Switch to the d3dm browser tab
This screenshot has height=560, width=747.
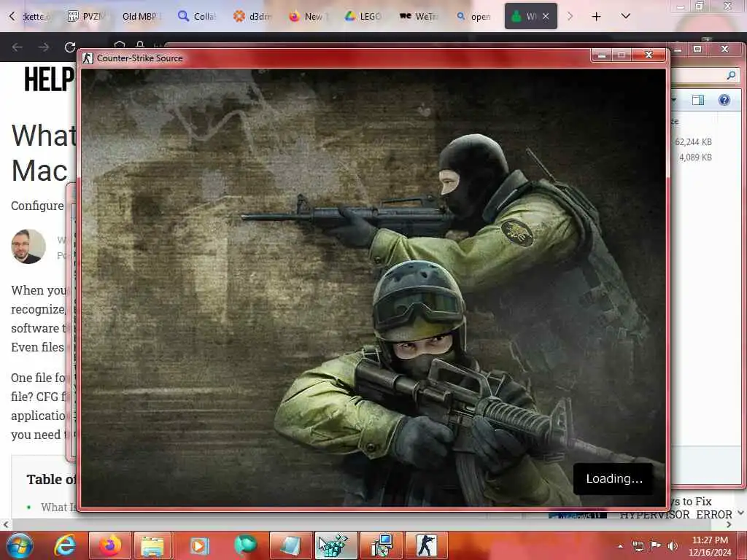pos(252,17)
